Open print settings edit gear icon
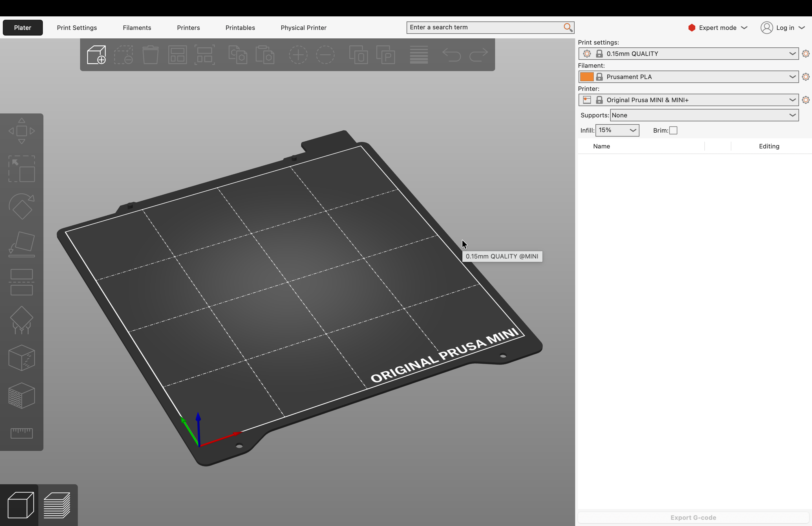 [806, 54]
